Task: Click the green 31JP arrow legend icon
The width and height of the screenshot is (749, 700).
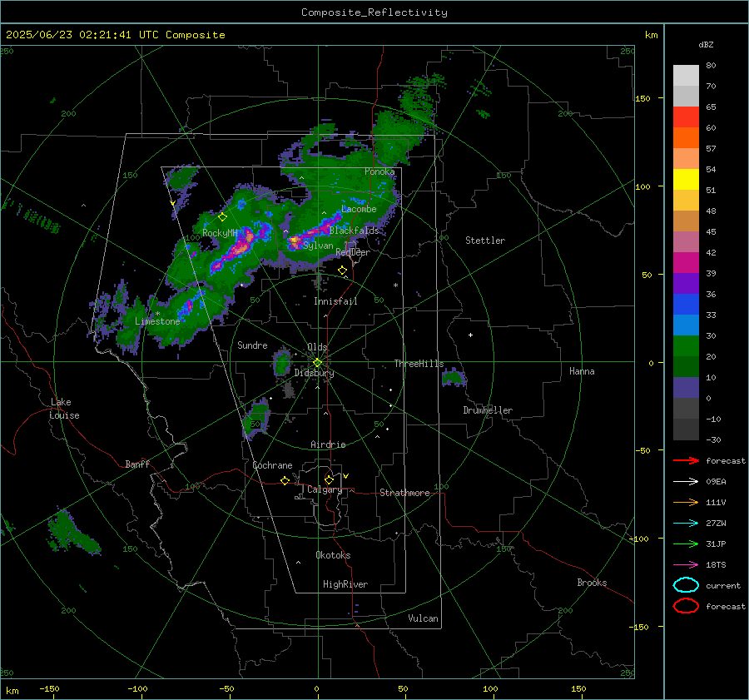Action: click(x=686, y=544)
